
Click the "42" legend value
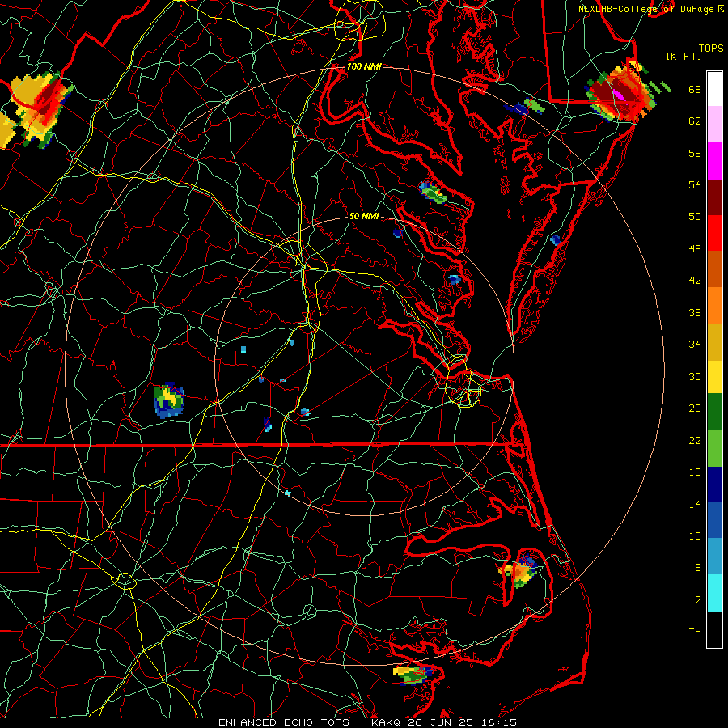[x=695, y=281]
